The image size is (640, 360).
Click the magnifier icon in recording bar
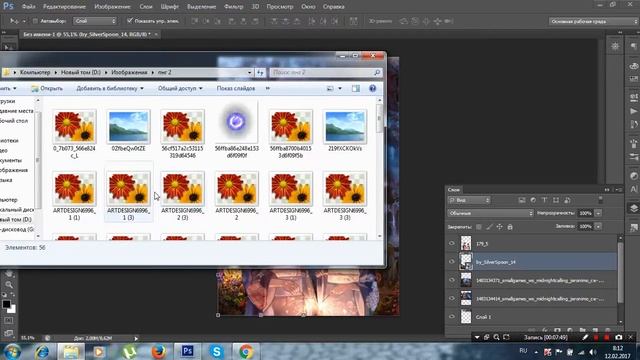[x=496, y=338]
